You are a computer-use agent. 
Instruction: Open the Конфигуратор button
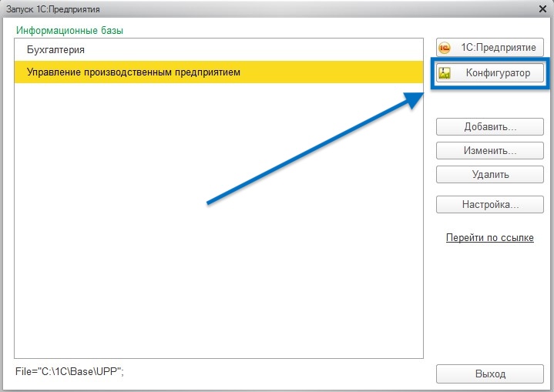click(490, 72)
